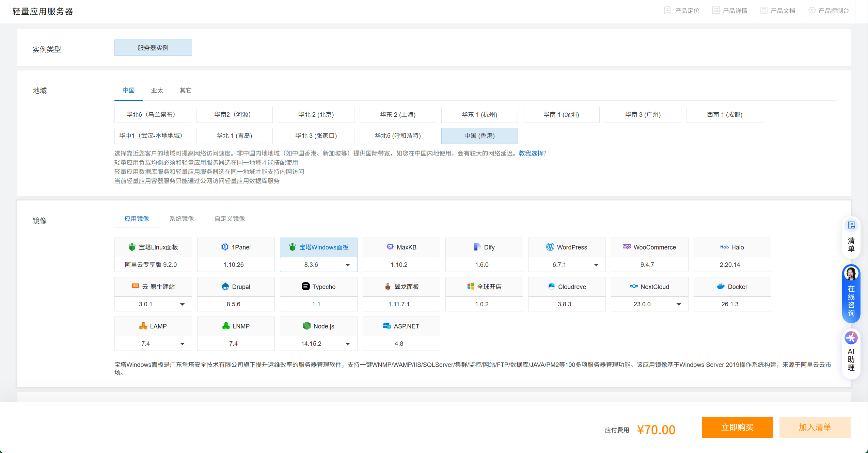Viewport: 868px width, 453px height.
Task: Open WordPress version 6.7.1 dropdown
Action: 596,265
